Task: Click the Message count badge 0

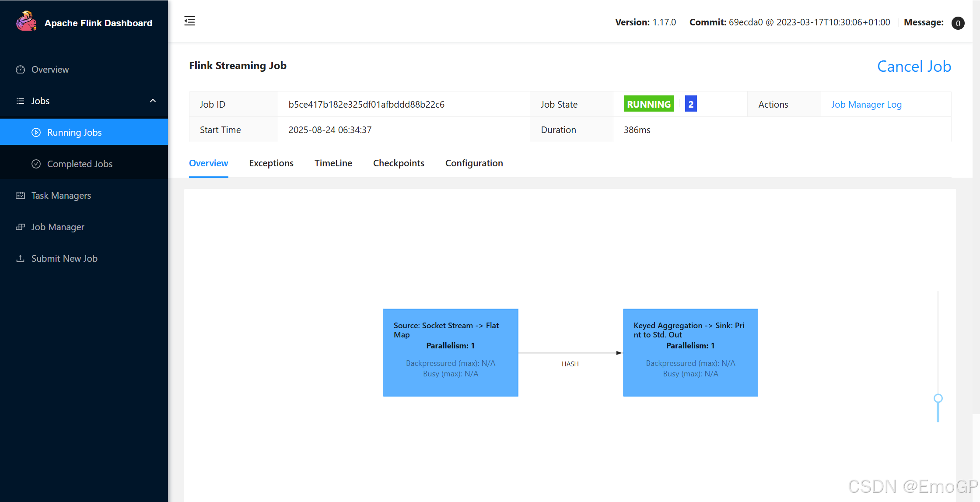Action: pyautogui.click(x=958, y=23)
